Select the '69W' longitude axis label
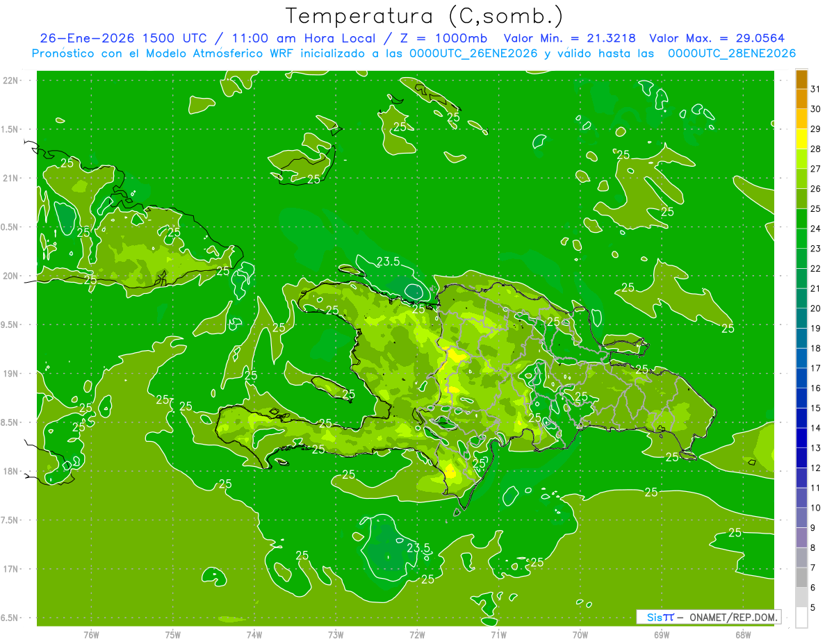 tap(662, 635)
